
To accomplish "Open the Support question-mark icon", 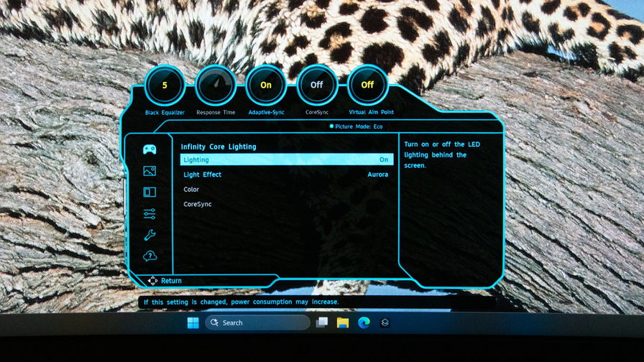I will click(x=149, y=256).
